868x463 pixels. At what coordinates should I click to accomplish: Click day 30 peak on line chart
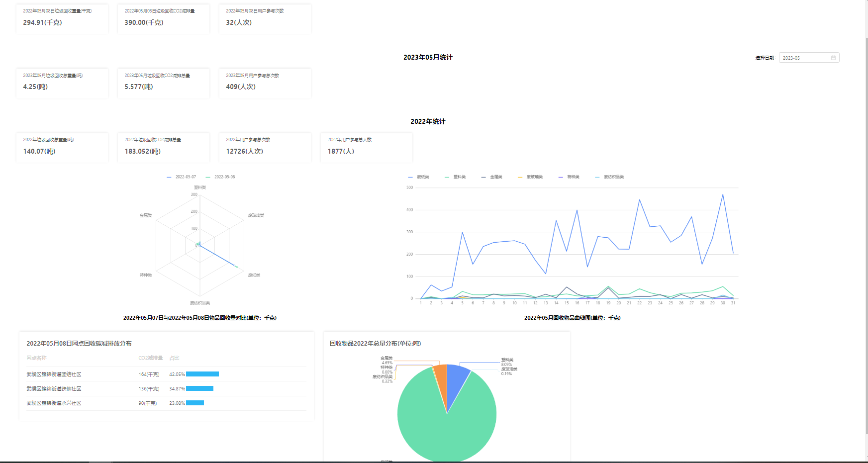click(723, 194)
